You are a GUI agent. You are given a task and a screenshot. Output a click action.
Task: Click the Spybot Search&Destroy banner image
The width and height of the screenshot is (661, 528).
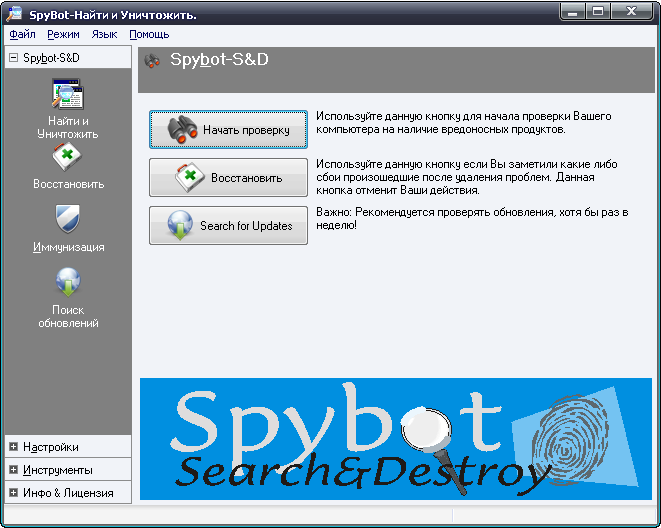395,438
